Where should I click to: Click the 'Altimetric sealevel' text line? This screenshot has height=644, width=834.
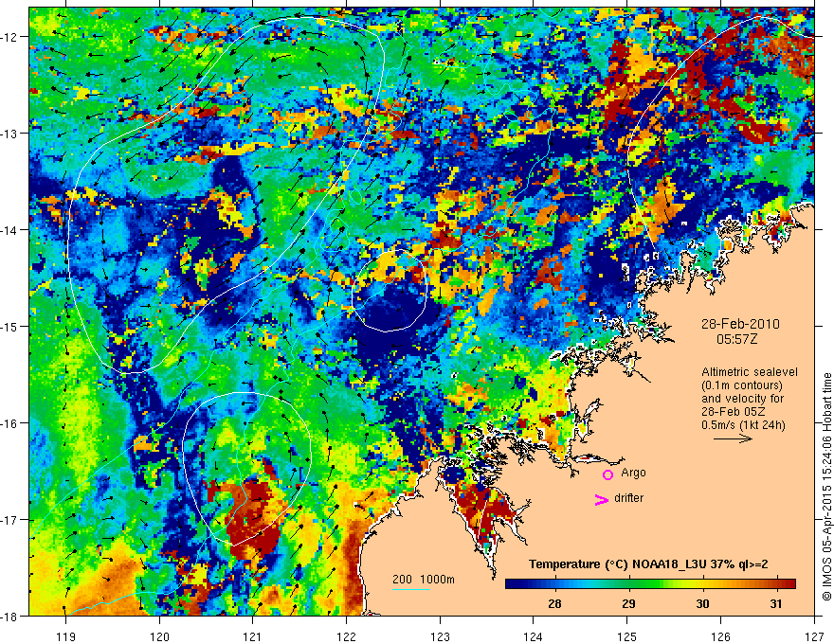tap(750, 372)
